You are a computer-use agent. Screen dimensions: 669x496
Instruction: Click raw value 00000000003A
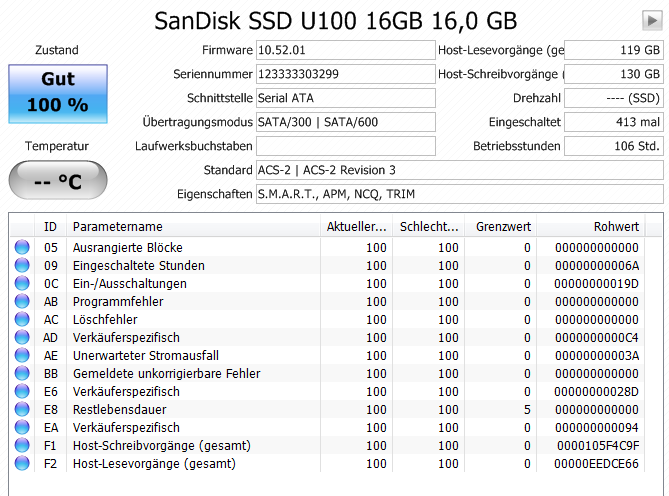597,355
